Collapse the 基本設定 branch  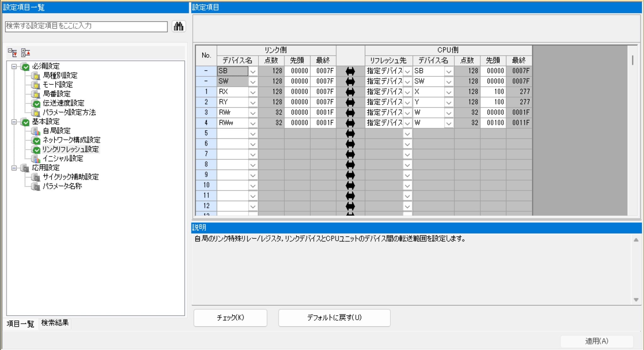coord(13,121)
